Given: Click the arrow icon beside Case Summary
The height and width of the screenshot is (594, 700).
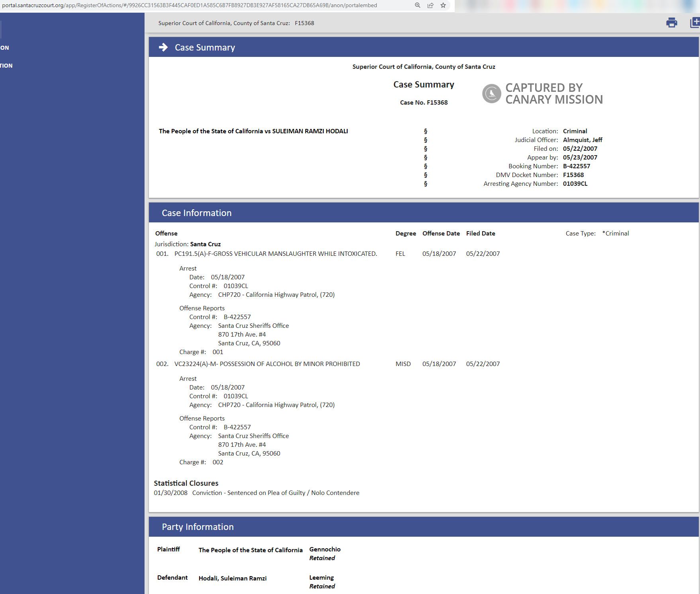Looking at the screenshot, I should [x=163, y=47].
